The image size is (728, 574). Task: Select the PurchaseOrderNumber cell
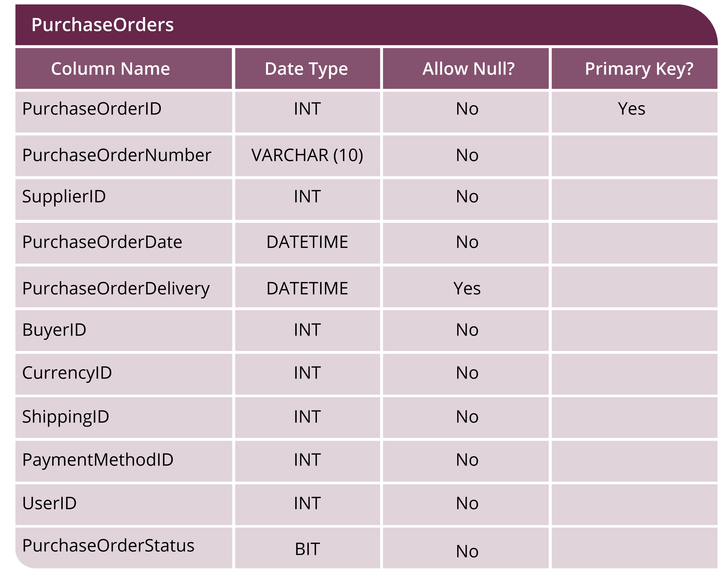tap(123, 156)
